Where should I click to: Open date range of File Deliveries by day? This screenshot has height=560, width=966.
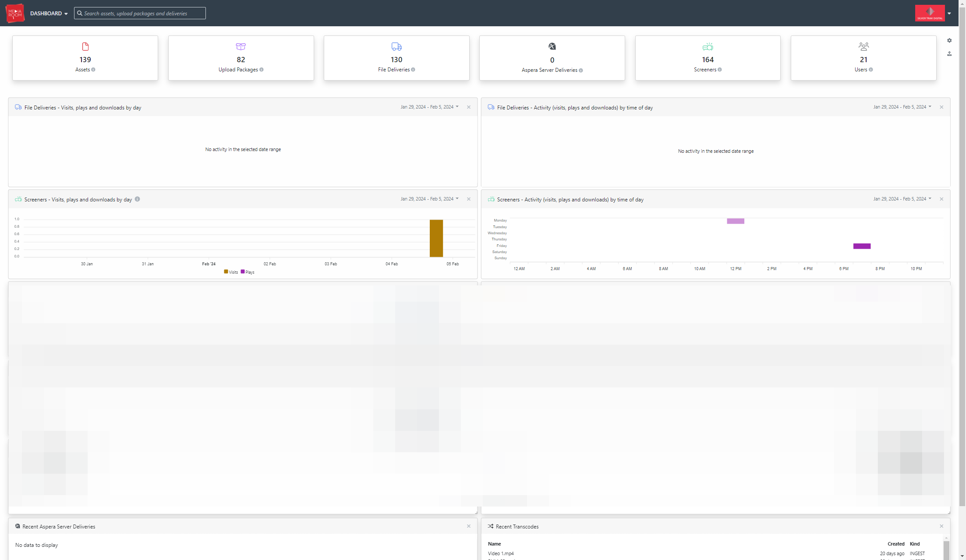point(429,107)
